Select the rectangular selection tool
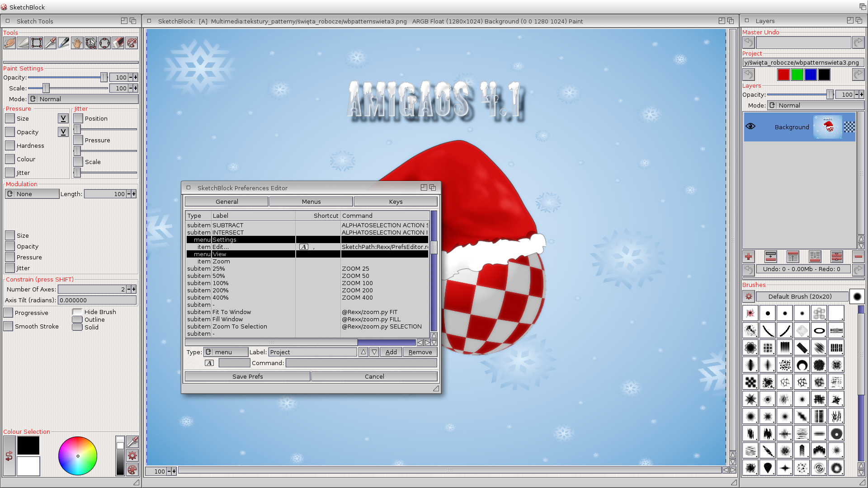This screenshot has width=868, height=488. [37, 43]
